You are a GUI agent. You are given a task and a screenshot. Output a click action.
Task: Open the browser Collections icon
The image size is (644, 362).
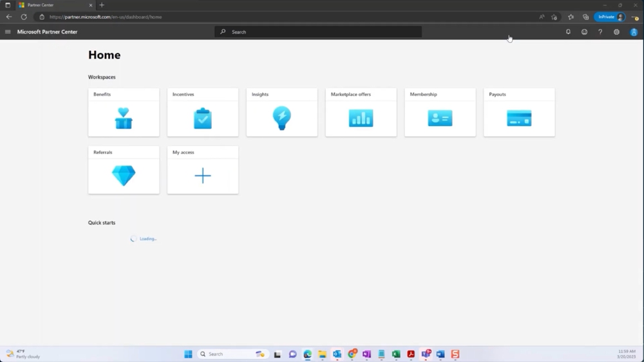point(585,17)
